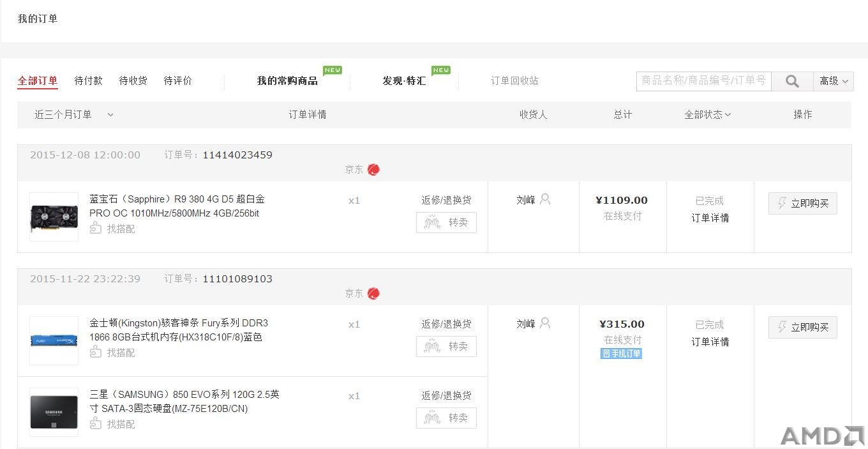
Task: Open the 我的常购商品 tab
Action: 287,81
